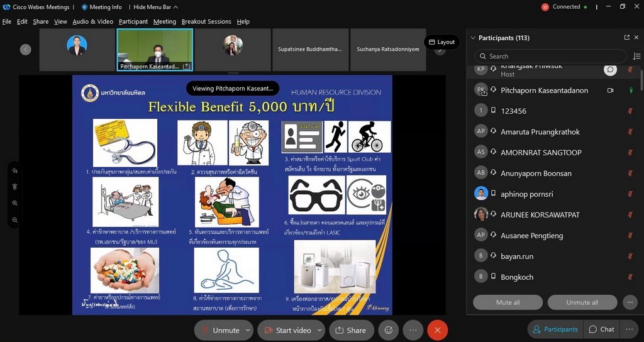
Task: Pop out the Participants panel
Action: click(627, 37)
